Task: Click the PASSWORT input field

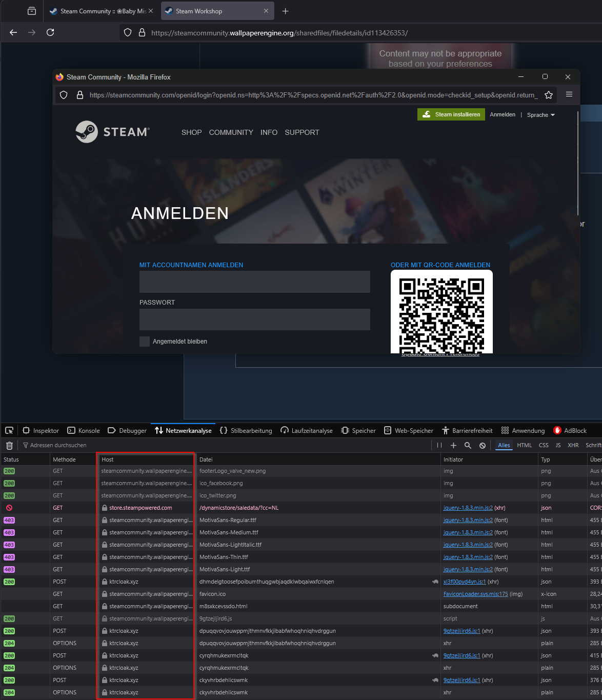Action: [x=254, y=319]
